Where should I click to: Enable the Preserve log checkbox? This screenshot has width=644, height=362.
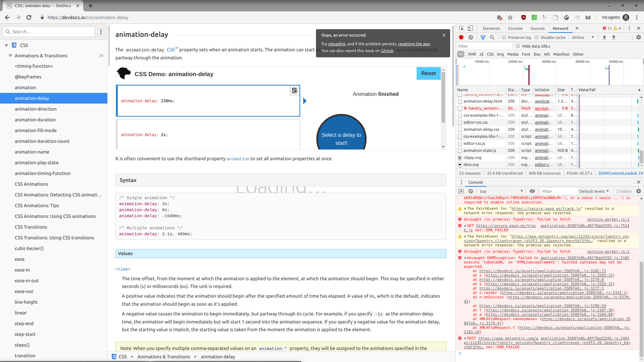504,37
